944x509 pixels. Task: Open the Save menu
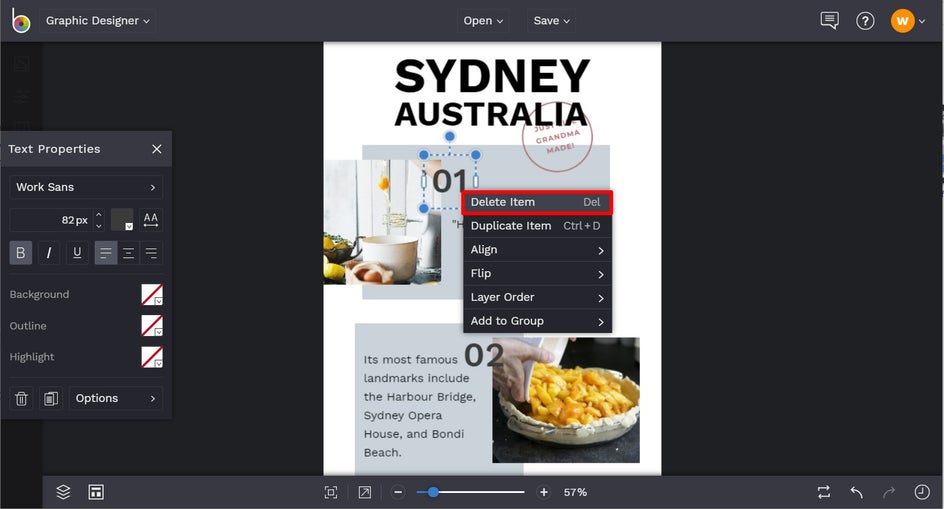tap(551, 20)
